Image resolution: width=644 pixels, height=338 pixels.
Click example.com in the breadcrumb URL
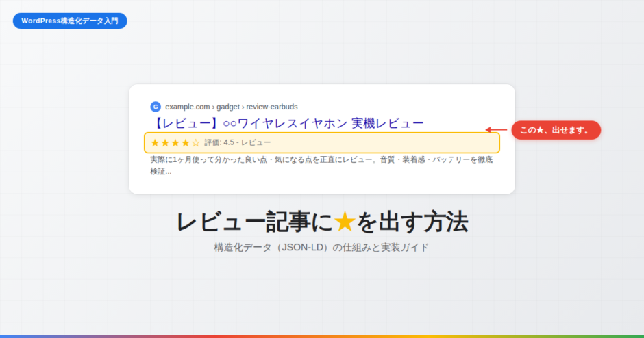click(187, 107)
